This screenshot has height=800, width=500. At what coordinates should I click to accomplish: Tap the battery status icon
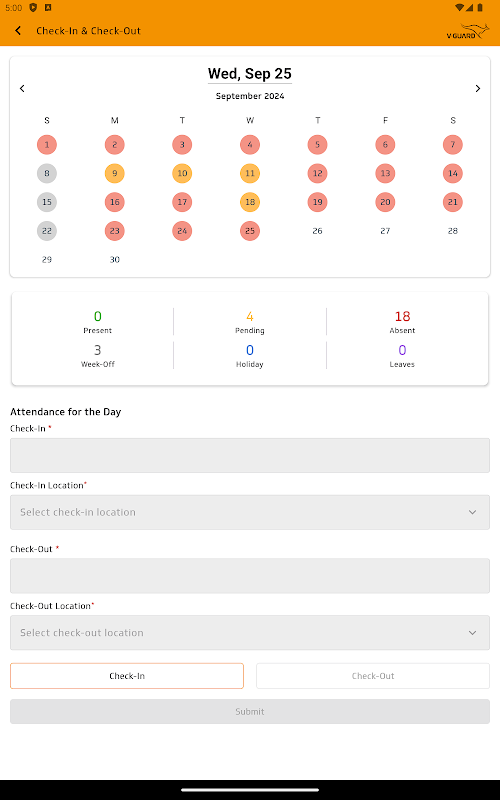pos(480,7)
